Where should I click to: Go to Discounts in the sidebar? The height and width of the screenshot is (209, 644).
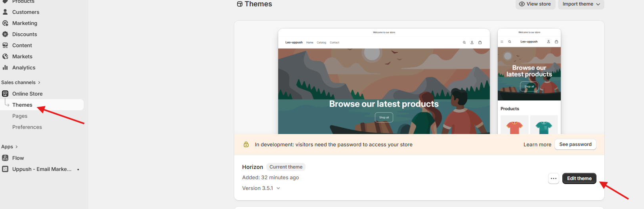tap(25, 34)
